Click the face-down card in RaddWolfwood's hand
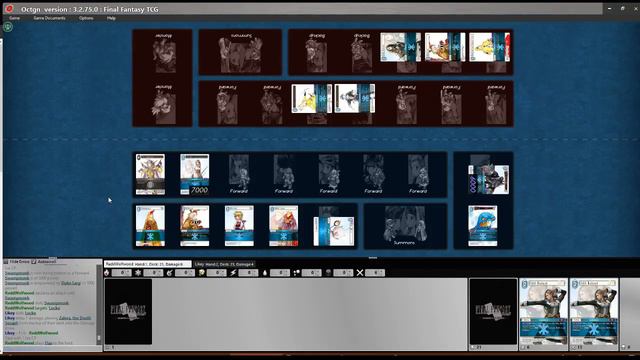The height and width of the screenshot is (360, 640). click(129, 312)
